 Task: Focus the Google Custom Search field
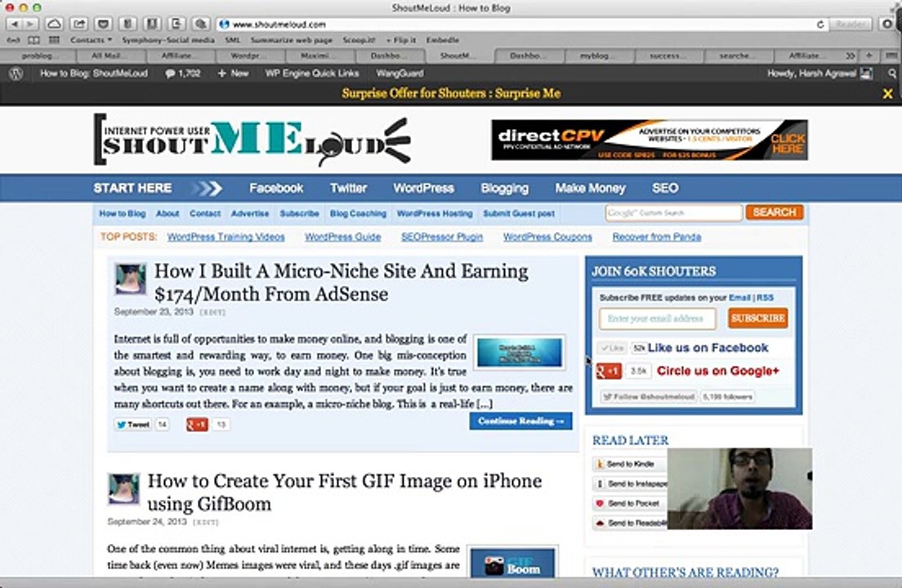point(673,212)
